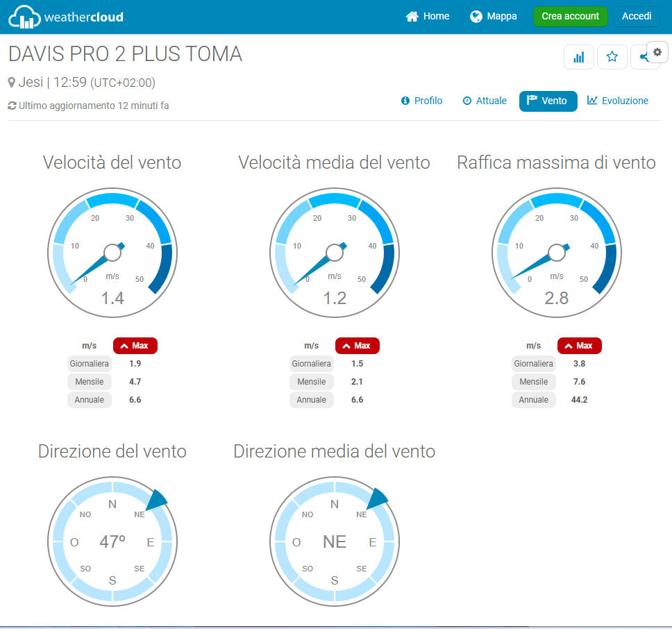Click the 3.8 daily gust value
Viewport: 672px width, 629px height.
tap(580, 363)
